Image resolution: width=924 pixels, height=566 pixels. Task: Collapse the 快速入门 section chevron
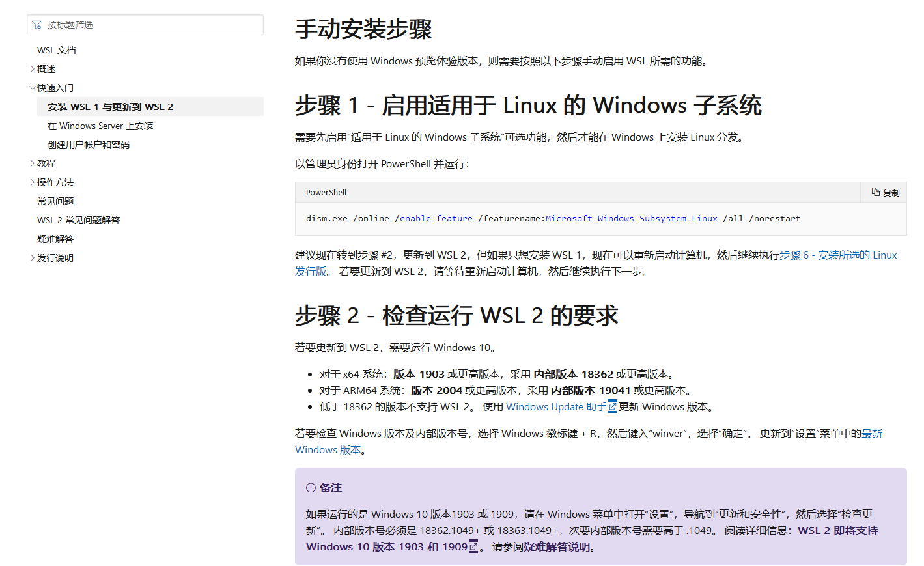coord(33,88)
